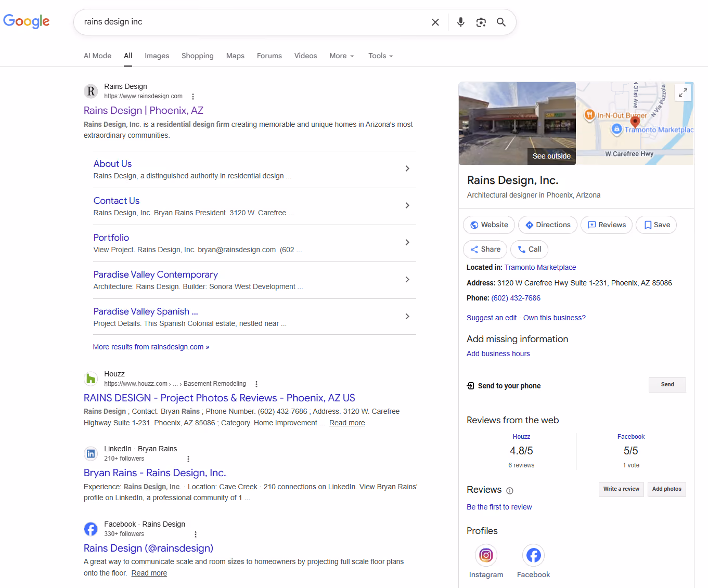The height and width of the screenshot is (588, 708).
Task: Open the Tools dropdown
Action: [x=381, y=56]
